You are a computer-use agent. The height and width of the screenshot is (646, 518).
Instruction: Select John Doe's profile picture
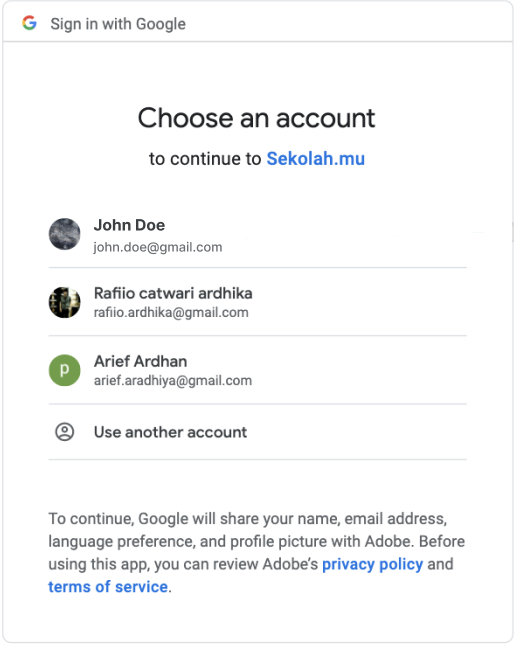click(x=65, y=234)
